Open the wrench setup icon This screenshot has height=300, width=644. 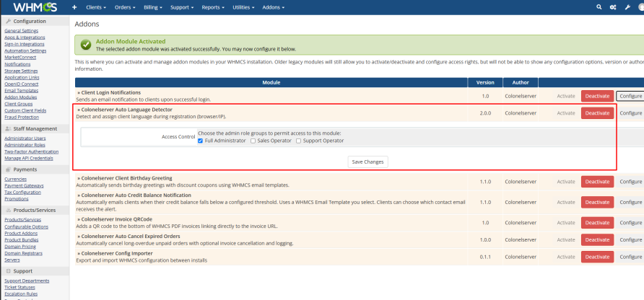(x=627, y=7)
